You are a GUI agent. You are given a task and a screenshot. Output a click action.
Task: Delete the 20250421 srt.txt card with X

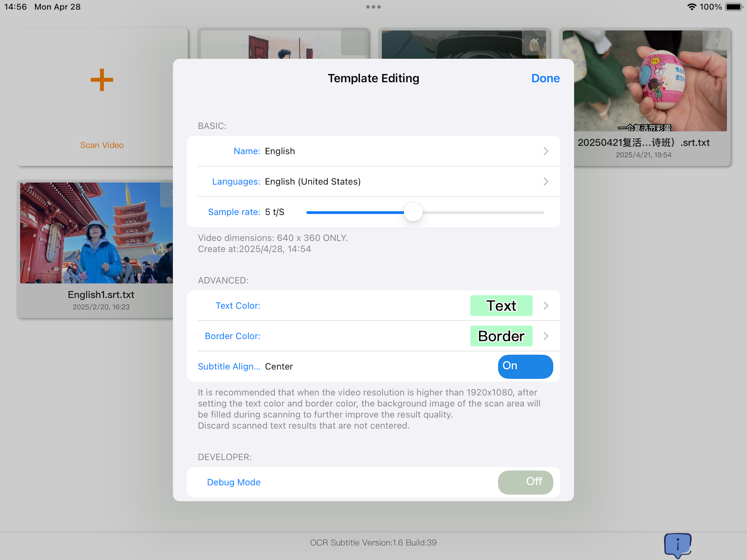[x=716, y=41]
